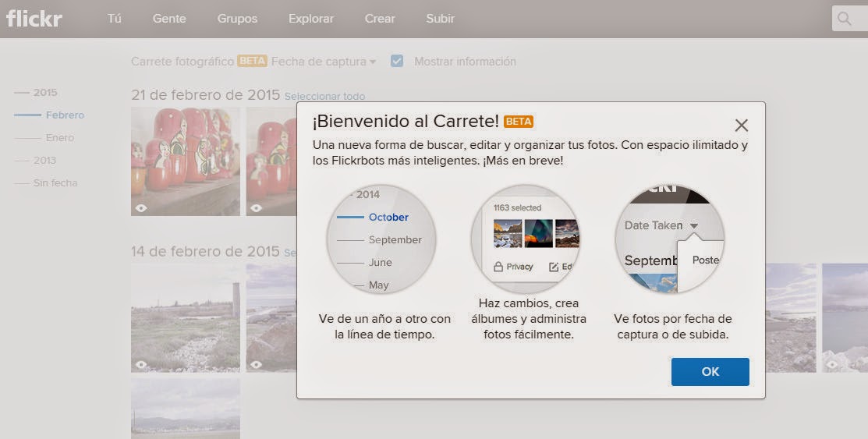Open the Crear menu
The height and width of the screenshot is (439, 868).
click(380, 18)
